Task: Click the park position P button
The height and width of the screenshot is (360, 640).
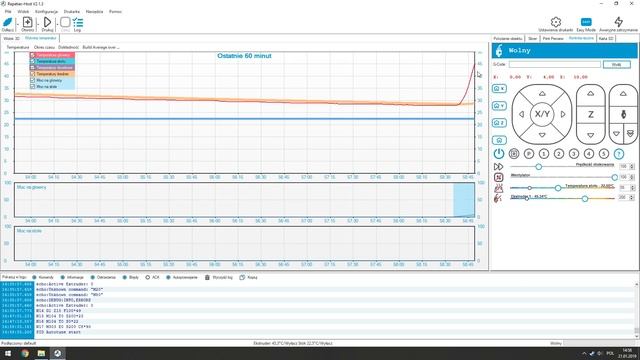Action: (x=529, y=153)
